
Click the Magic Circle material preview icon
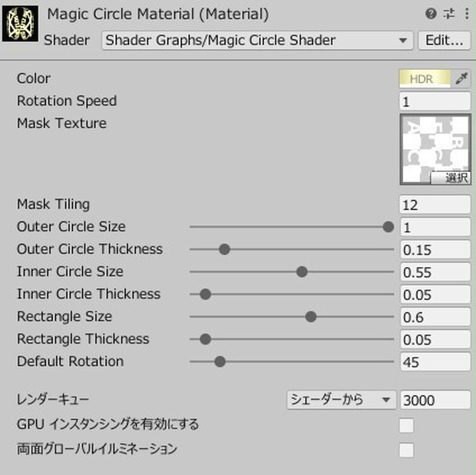click(x=20, y=24)
